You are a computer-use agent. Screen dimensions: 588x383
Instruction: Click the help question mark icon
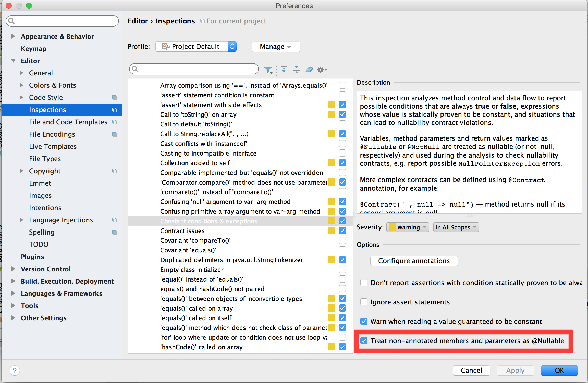(15, 371)
